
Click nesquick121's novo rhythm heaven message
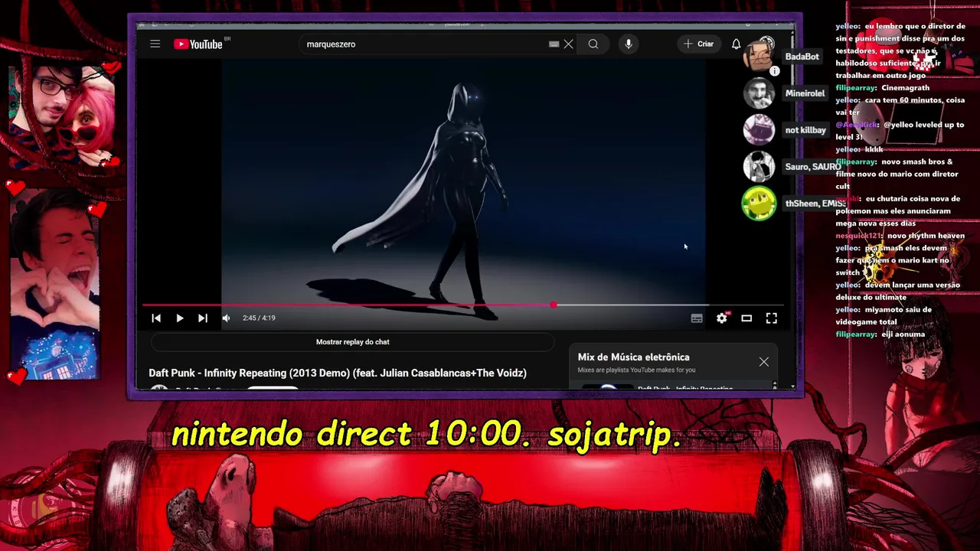(901, 236)
